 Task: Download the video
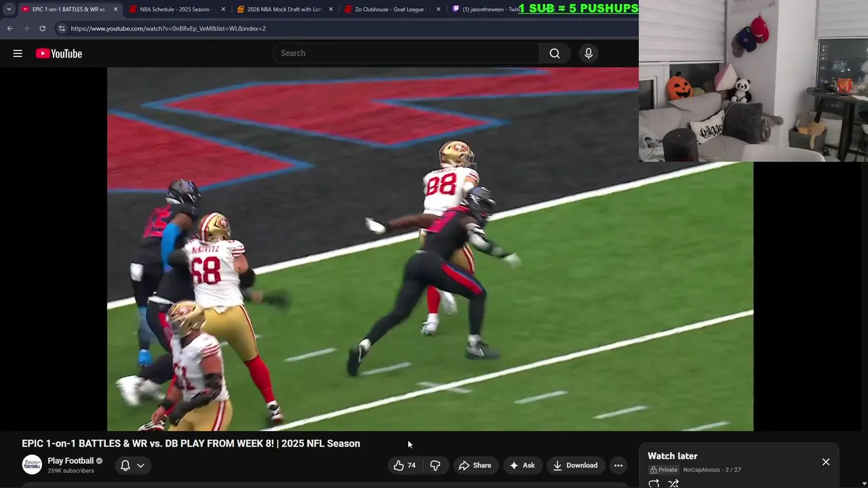(575, 466)
